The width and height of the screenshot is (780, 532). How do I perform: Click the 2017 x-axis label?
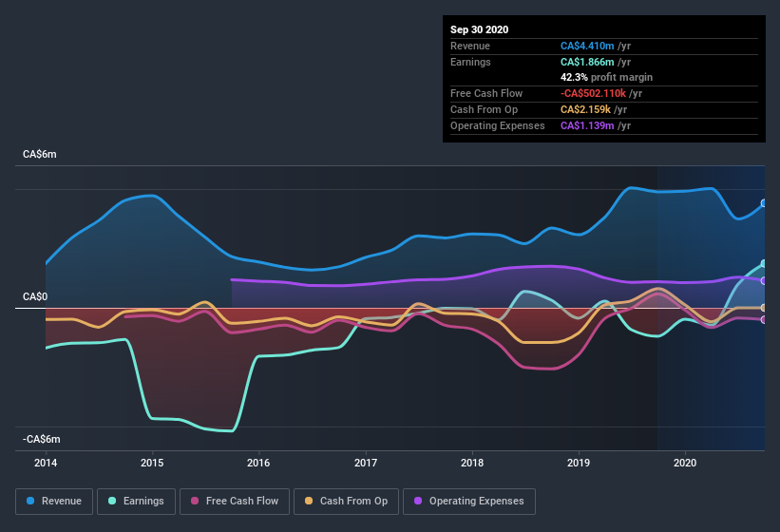point(366,463)
